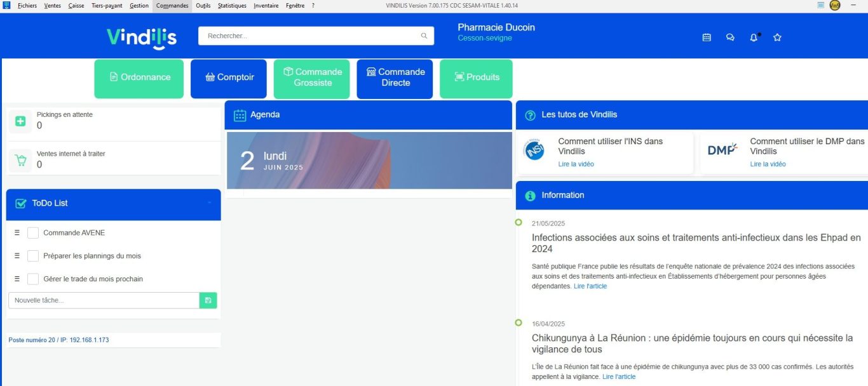Click the Information circle icon
868x386 pixels.
point(530,196)
